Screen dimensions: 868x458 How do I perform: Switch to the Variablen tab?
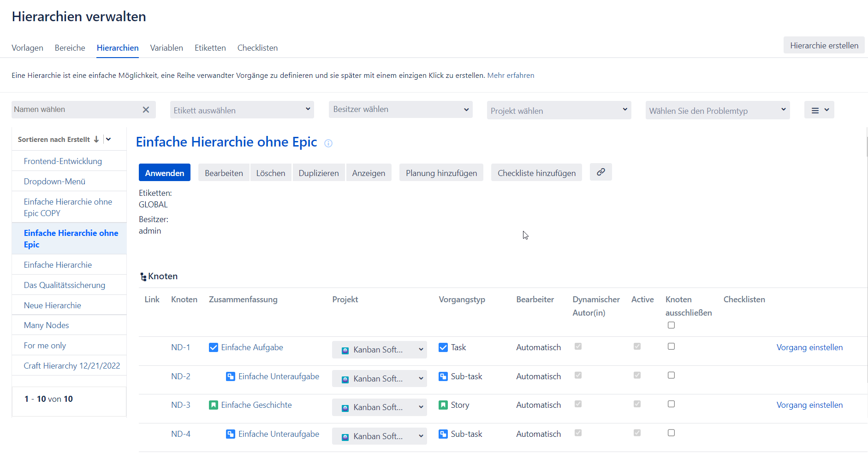(x=166, y=48)
